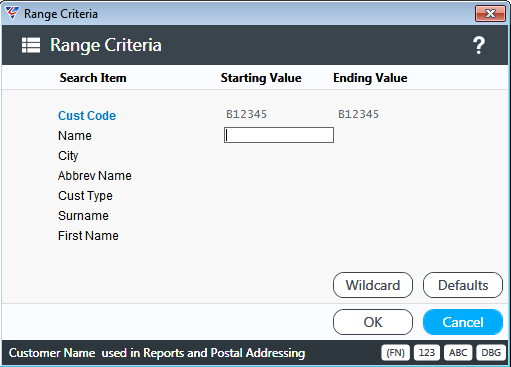Reset values with the Defaults button
Screen dimensions: 511x367
click(463, 285)
